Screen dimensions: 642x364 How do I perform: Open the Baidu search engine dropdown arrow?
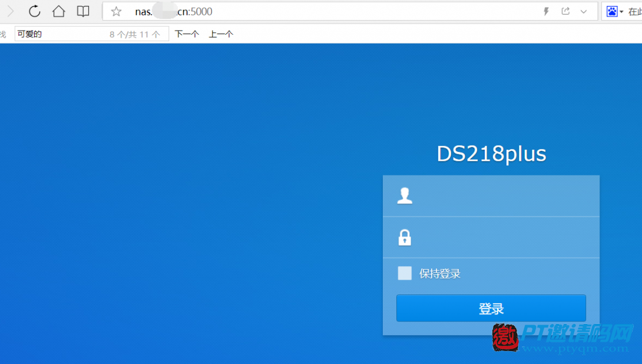pos(622,11)
